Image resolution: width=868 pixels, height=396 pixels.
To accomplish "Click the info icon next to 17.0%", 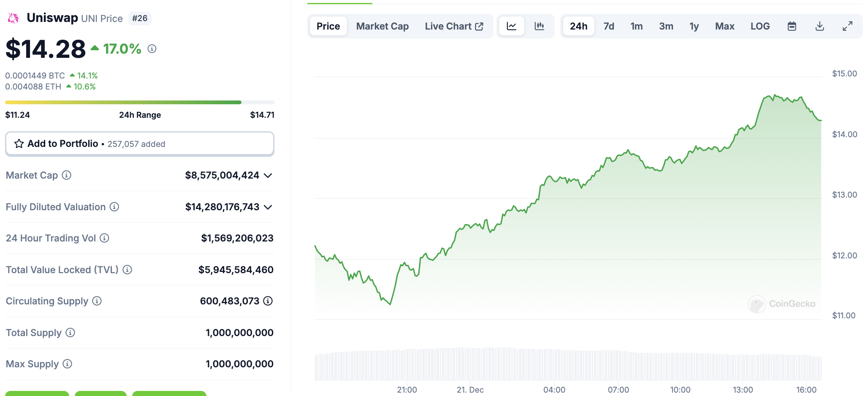I will (x=152, y=49).
